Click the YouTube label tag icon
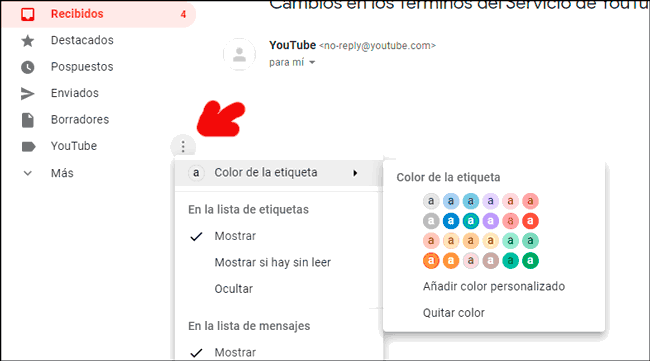650x361 pixels. (x=28, y=146)
